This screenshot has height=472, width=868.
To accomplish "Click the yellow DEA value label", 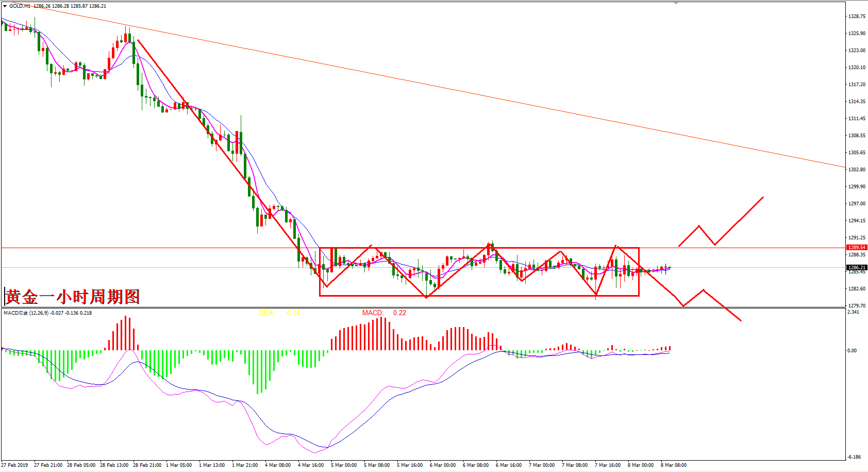I will (x=278, y=313).
